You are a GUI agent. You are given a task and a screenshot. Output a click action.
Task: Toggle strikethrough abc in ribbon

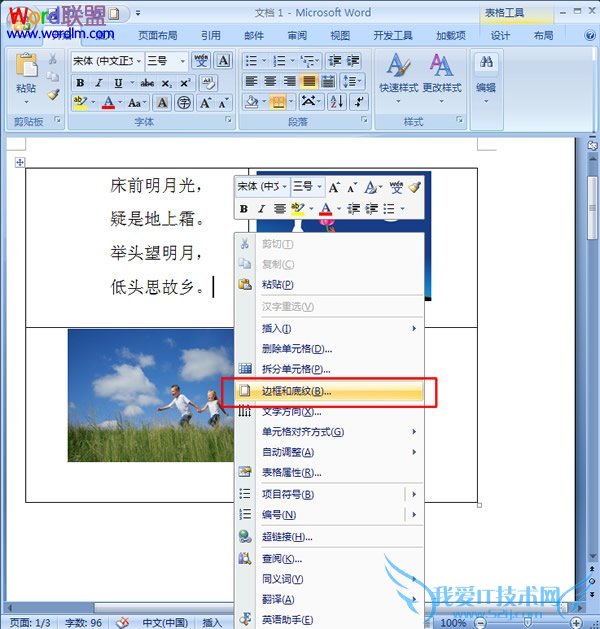[x=147, y=83]
